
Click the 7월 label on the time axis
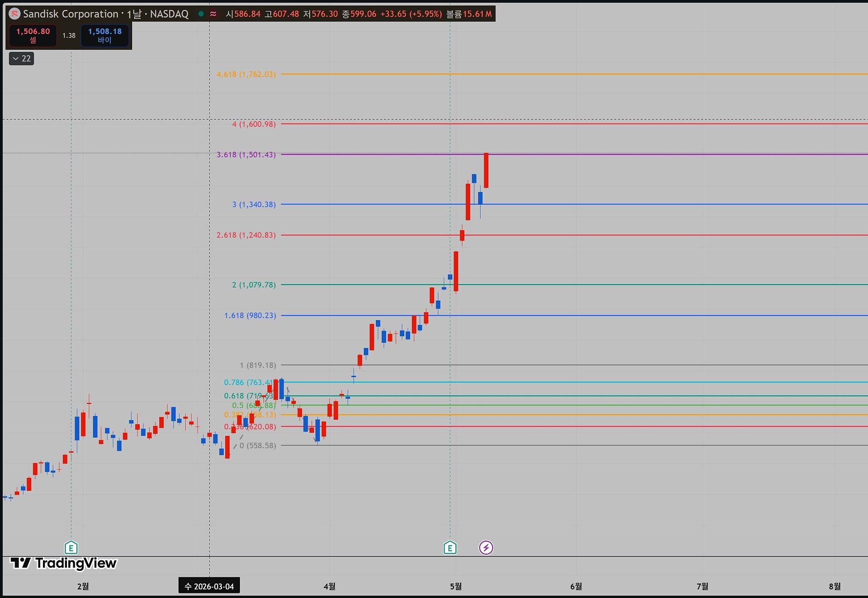tap(703, 586)
